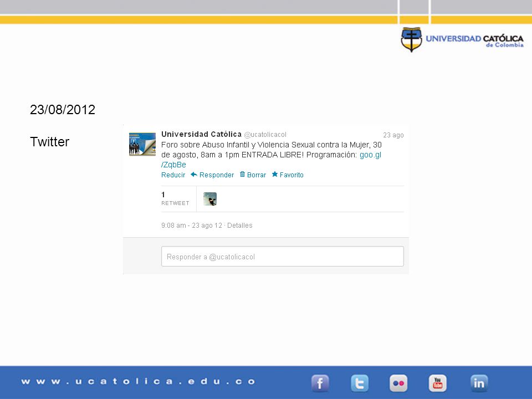Screen dimensions: 532x399
Task: Open the tweet Detalles link
Action: tap(239, 226)
